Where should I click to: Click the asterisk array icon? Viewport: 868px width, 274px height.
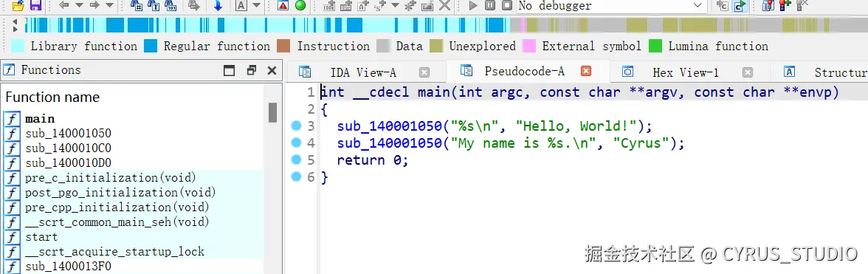[x=410, y=6]
